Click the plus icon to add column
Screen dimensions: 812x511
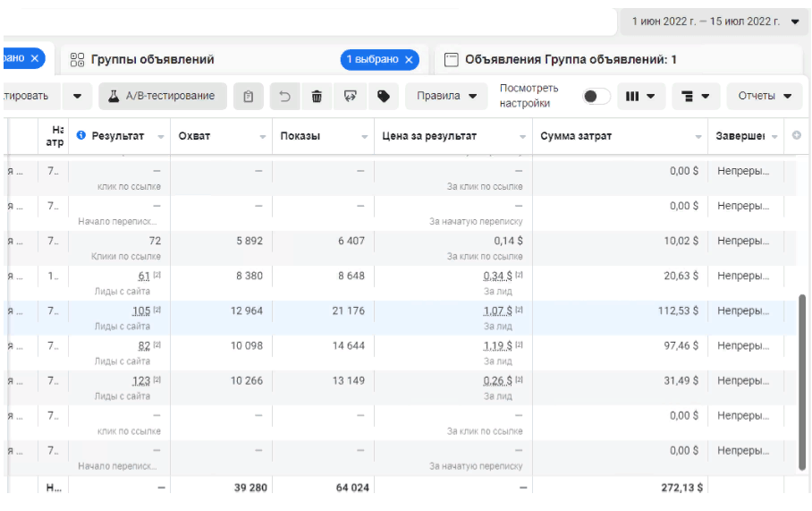(797, 135)
